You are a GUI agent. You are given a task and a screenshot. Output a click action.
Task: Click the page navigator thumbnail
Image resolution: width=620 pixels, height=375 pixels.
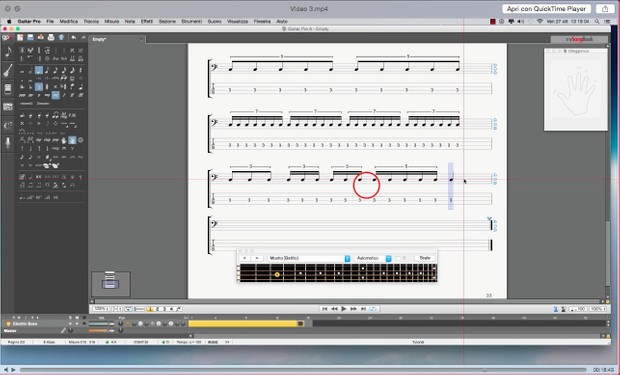tap(110, 283)
